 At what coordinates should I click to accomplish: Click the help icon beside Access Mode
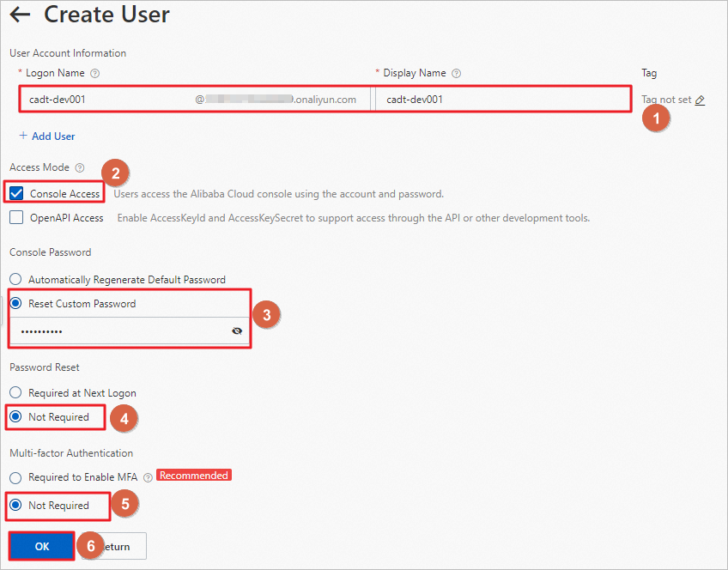(x=80, y=167)
